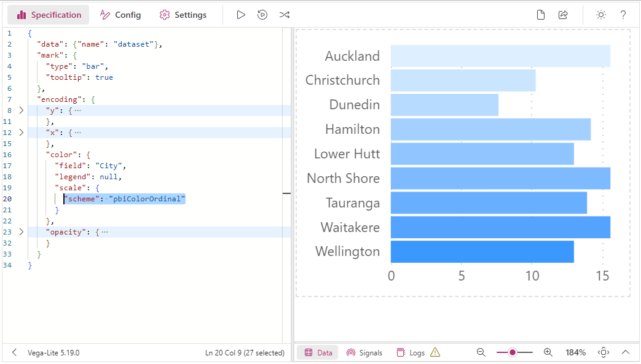The width and height of the screenshot is (641, 364).
Task: Expand the collapsed "opacity" block
Action: pyautogui.click(x=22, y=232)
